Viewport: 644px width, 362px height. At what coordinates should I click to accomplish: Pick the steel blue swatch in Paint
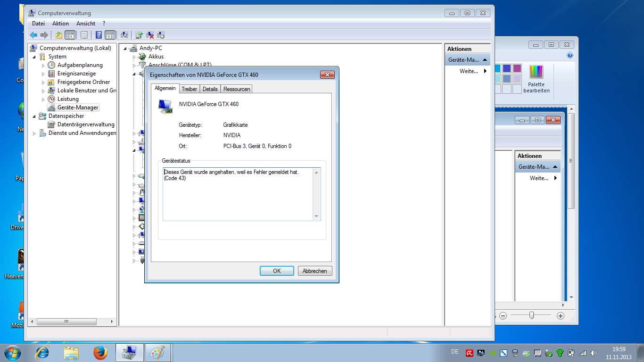pyautogui.click(x=507, y=79)
